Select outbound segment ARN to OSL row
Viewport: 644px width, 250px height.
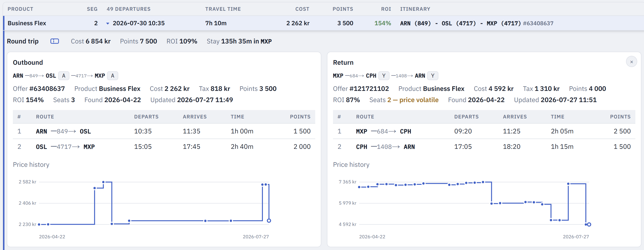pyautogui.click(x=164, y=131)
